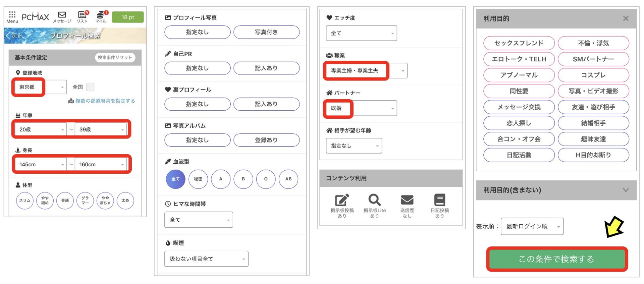Check the 全国 checkbox

coord(90,87)
